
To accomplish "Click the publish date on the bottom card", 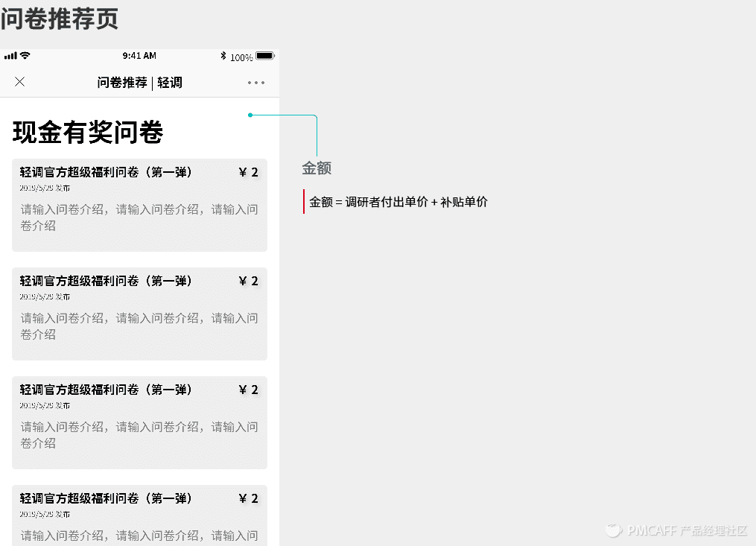I will [x=45, y=514].
